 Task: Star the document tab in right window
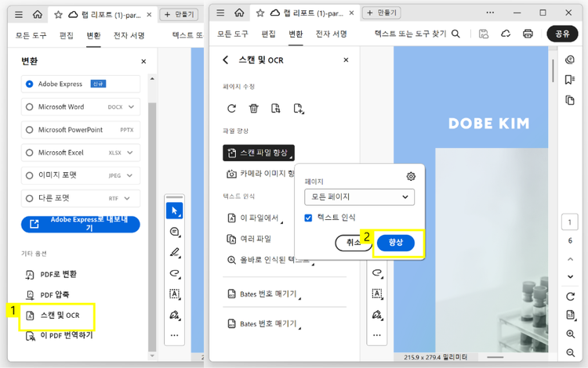point(260,13)
